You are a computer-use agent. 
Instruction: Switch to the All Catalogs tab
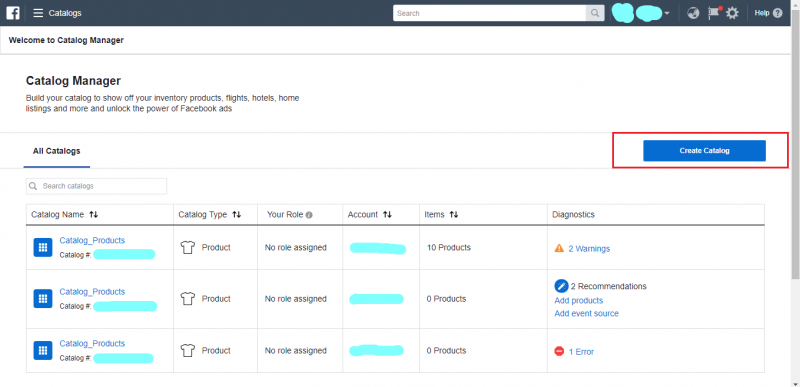point(57,151)
